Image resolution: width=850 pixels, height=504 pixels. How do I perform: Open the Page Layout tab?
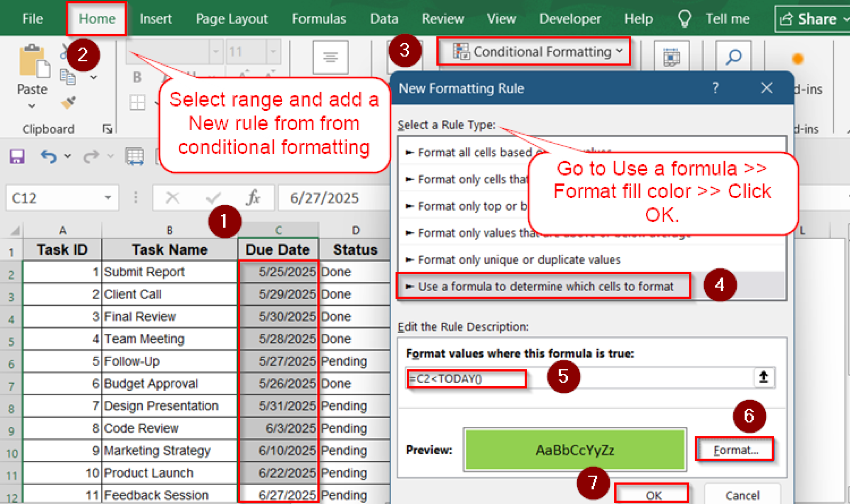[x=232, y=19]
